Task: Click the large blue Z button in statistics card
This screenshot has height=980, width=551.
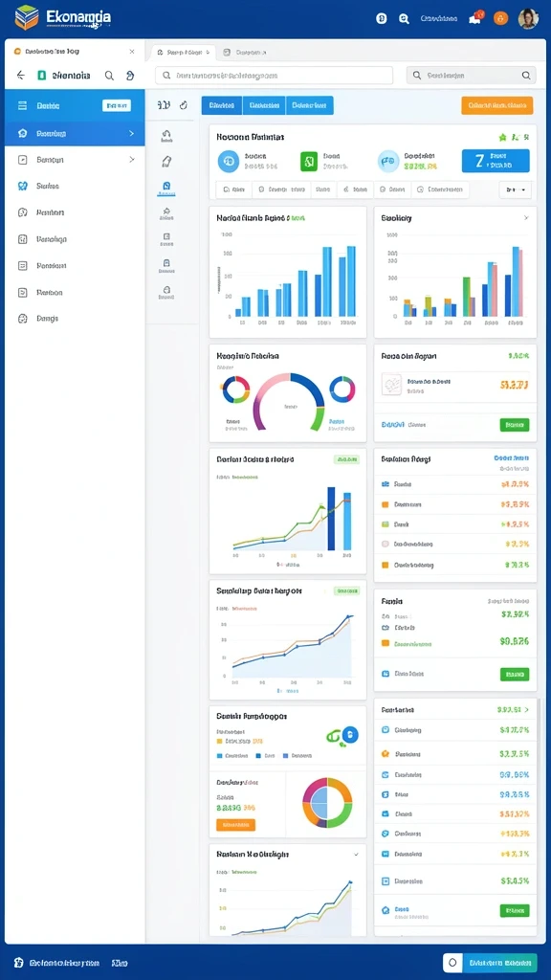Action: 496,161
